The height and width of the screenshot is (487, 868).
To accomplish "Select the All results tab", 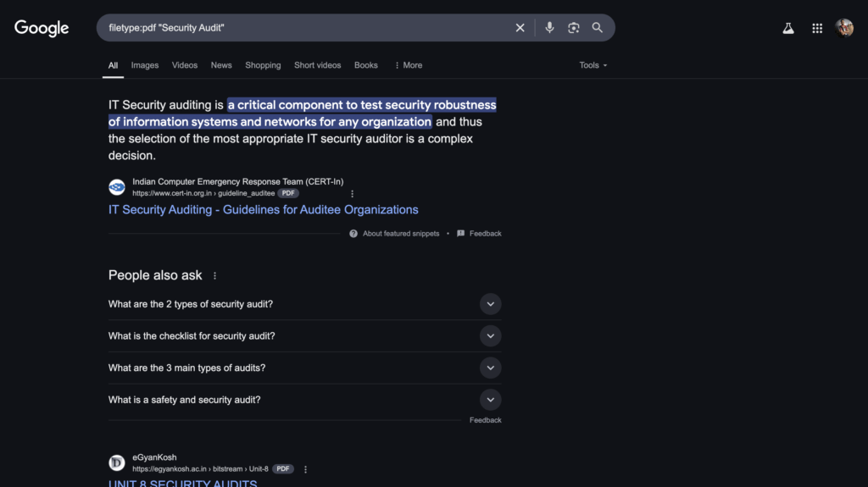I will [113, 65].
